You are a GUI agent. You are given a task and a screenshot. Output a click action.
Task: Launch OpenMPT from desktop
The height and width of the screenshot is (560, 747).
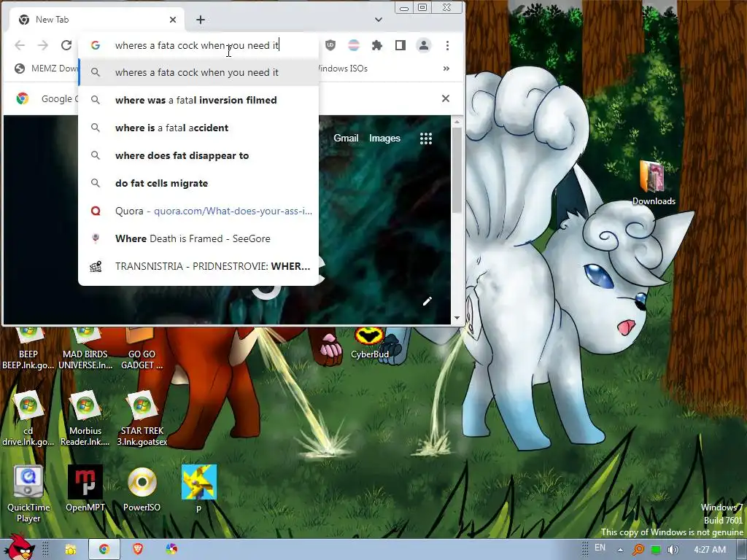[85, 489]
